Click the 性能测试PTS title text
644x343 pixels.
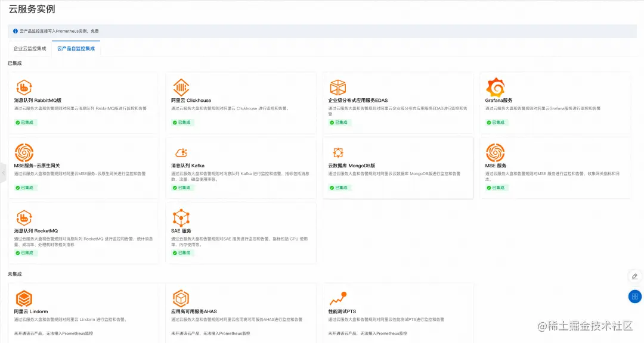[x=342, y=311]
